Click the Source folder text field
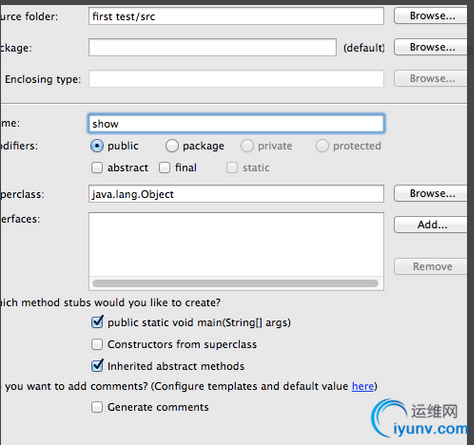 (x=236, y=16)
